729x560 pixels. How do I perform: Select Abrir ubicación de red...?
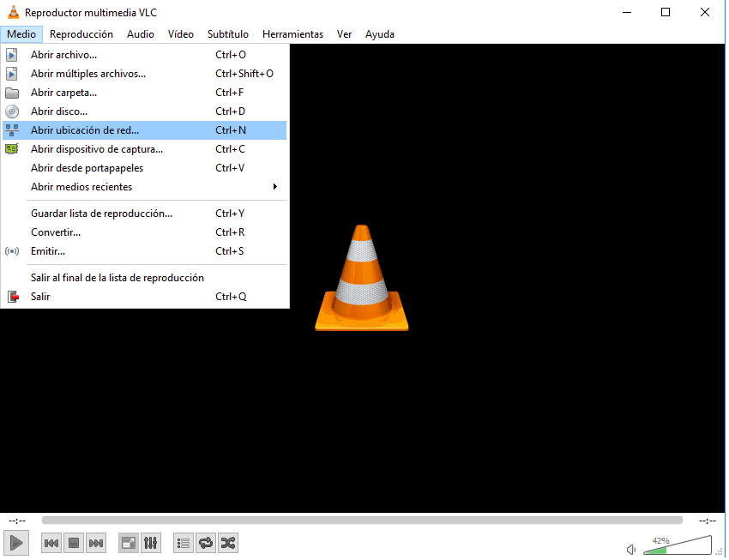click(x=145, y=130)
